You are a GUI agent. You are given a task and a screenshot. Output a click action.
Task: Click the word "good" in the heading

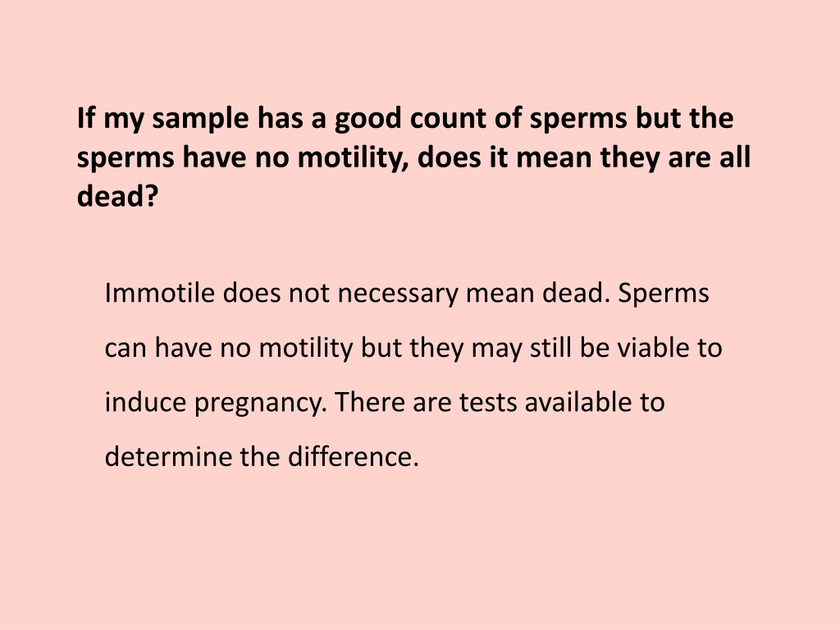(368, 120)
